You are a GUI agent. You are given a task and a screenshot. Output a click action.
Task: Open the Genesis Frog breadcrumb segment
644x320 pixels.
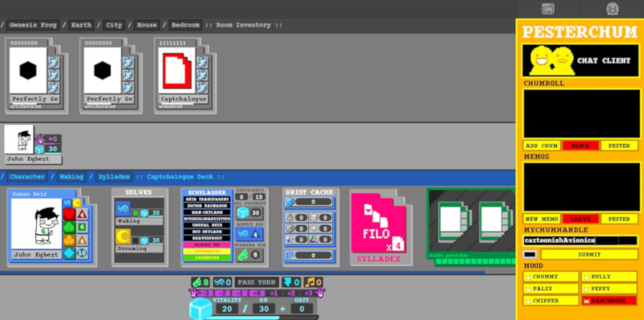coord(32,25)
